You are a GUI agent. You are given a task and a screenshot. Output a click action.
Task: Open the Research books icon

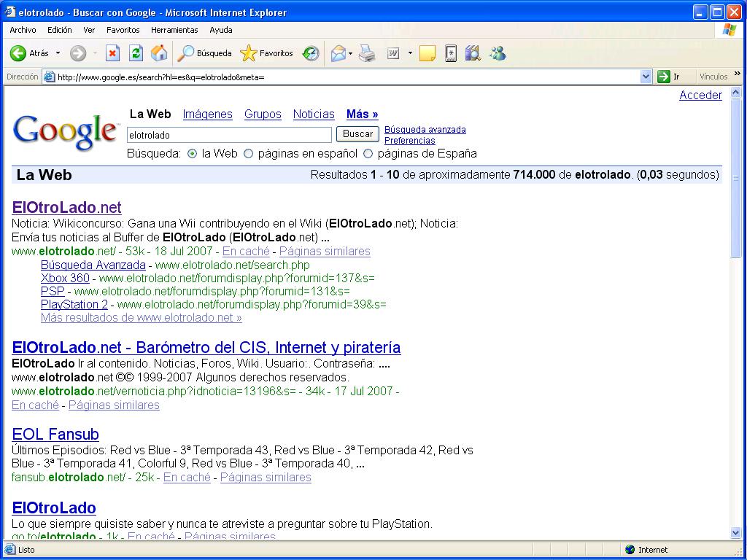click(x=473, y=53)
